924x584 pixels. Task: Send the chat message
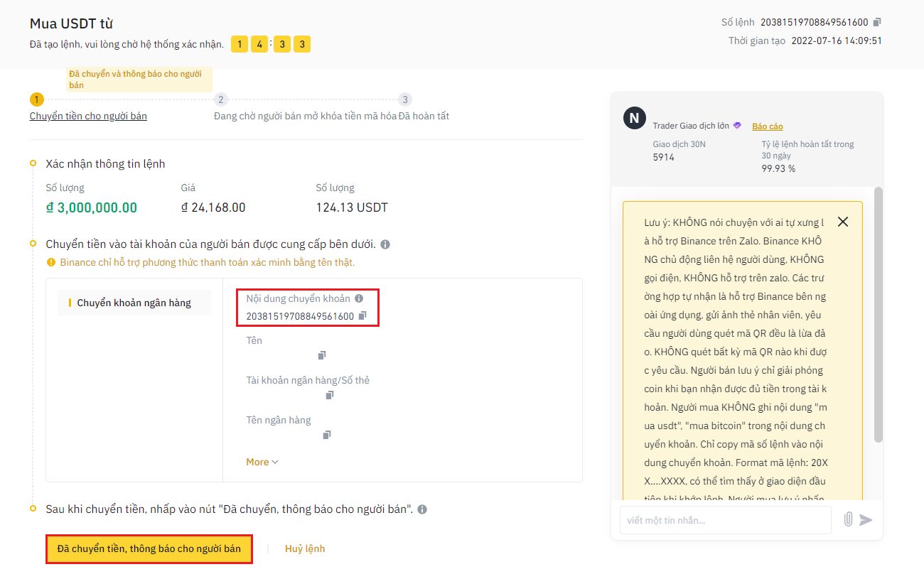point(866,520)
